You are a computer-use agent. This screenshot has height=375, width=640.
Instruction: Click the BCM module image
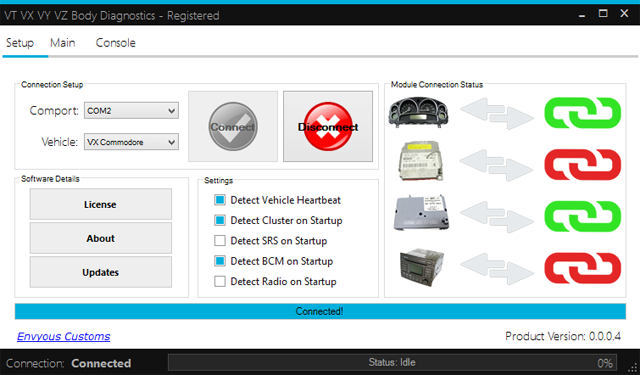click(x=422, y=213)
